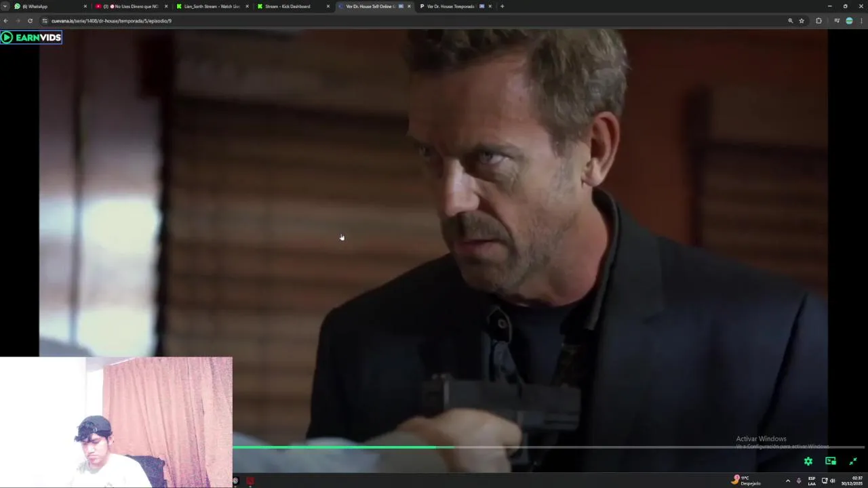The height and width of the screenshot is (488, 868).
Task: Open the browser profile avatar
Action: pyautogui.click(x=849, y=21)
